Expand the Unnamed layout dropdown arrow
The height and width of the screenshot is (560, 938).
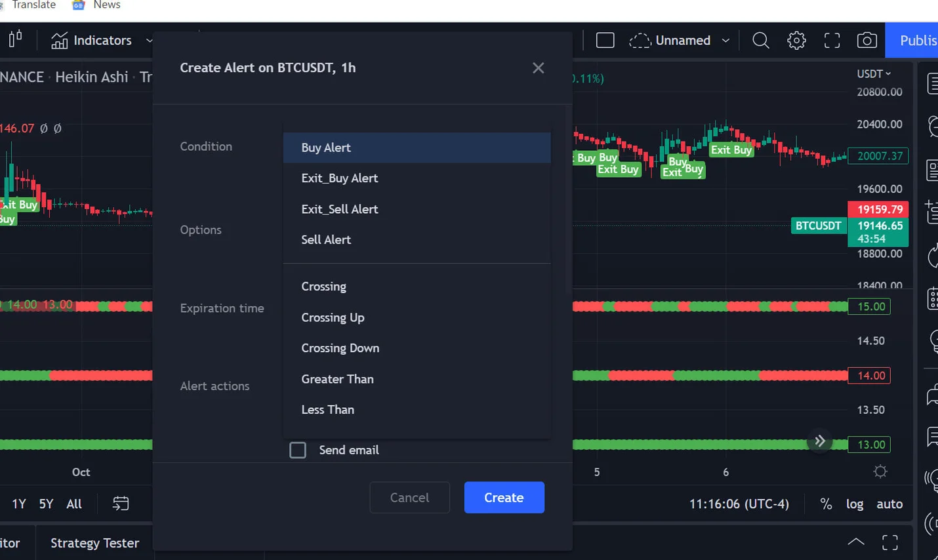click(725, 41)
